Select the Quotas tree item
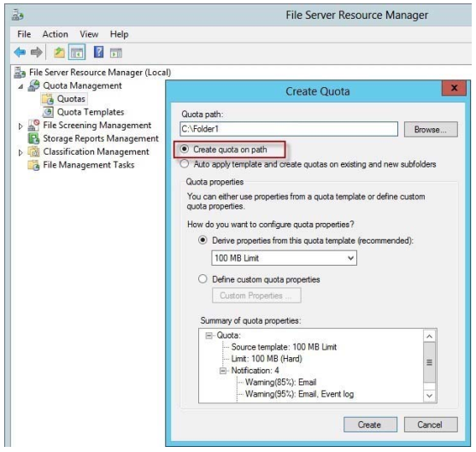Image resolution: width=476 pixels, height=452 pixels. (71, 98)
